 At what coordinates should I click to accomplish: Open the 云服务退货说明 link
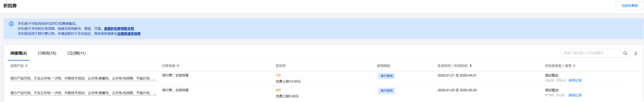click(129, 34)
